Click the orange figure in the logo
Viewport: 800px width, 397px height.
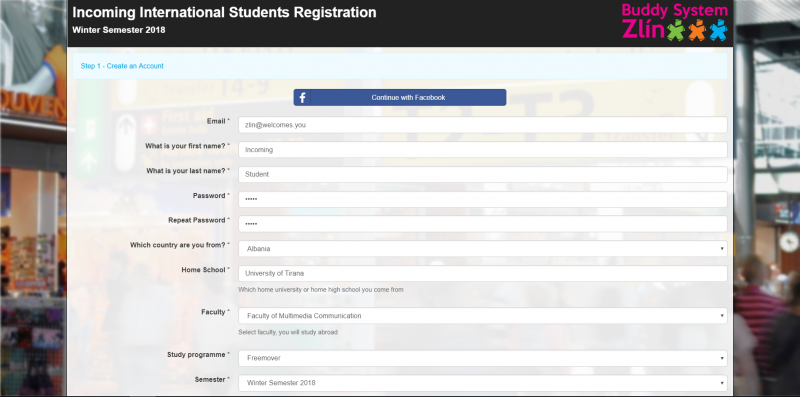(696, 30)
